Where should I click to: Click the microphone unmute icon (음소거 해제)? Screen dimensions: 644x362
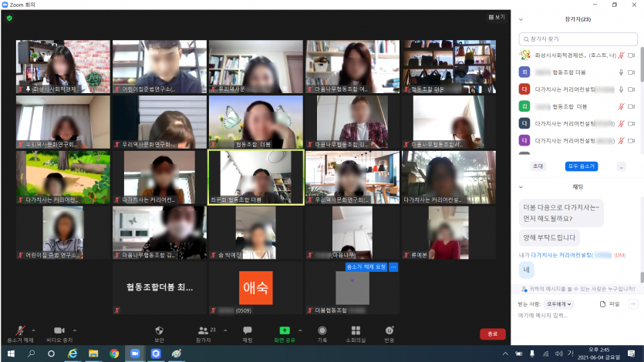(x=20, y=330)
